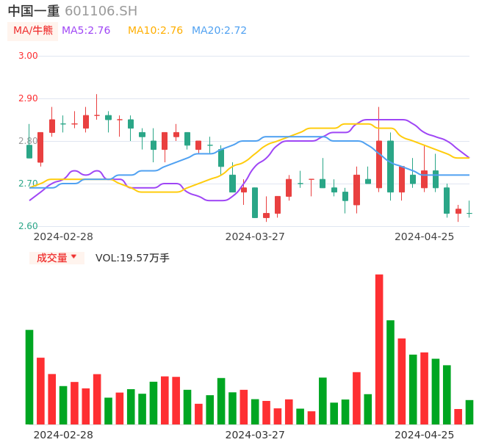Click the MA/牛熊 indicator button
This screenshot has height=445, width=504.
pyautogui.click(x=33, y=31)
